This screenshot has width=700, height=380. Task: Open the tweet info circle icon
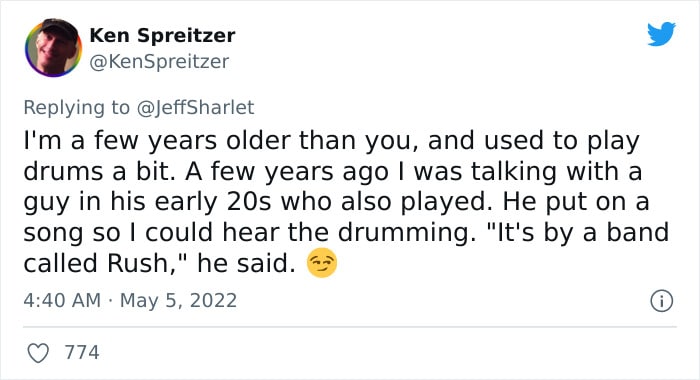[x=661, y=301]
